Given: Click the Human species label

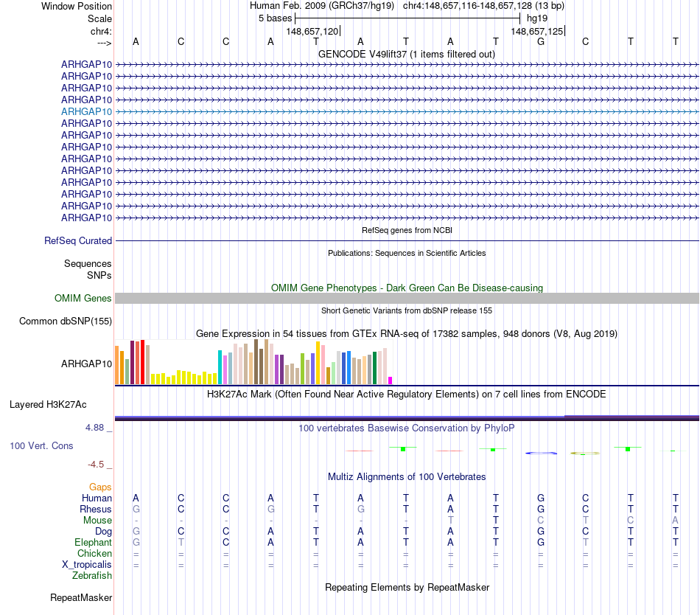Looking at the screenshot, I should tap(97, 498).
